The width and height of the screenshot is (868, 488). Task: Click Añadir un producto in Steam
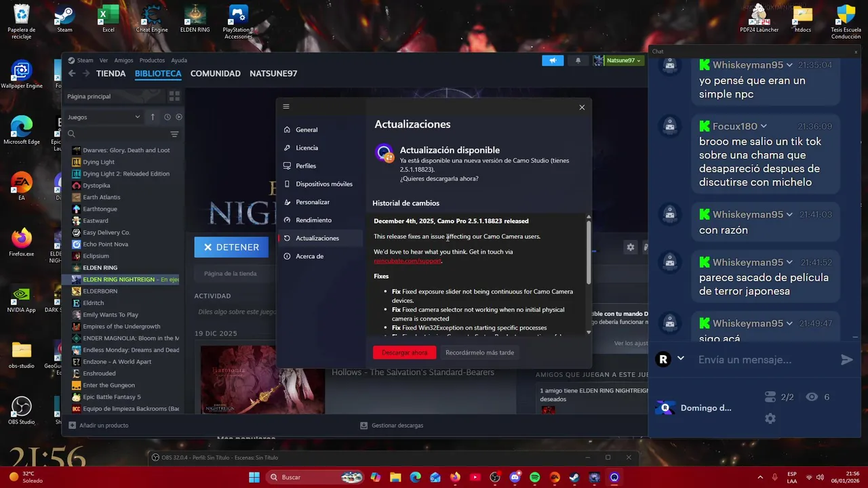pos(98,426)
